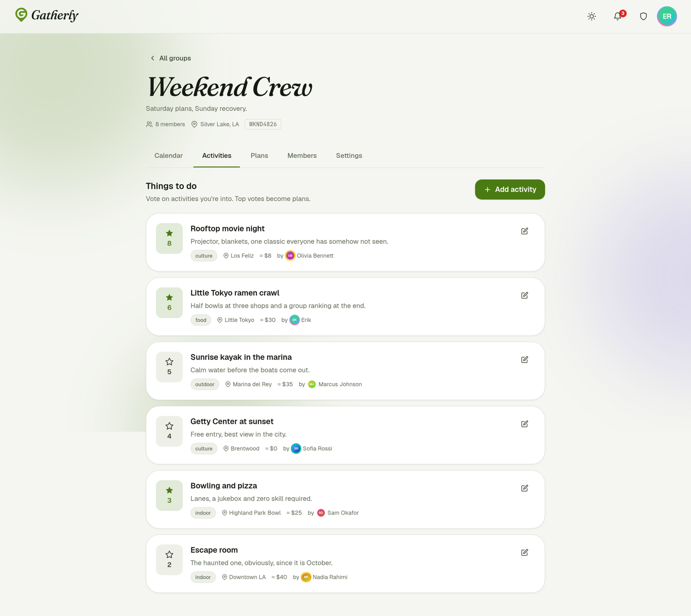Screen dimensions: 691x616
Task: Switch to the Calendar tab
Action: tap(168, 156)
